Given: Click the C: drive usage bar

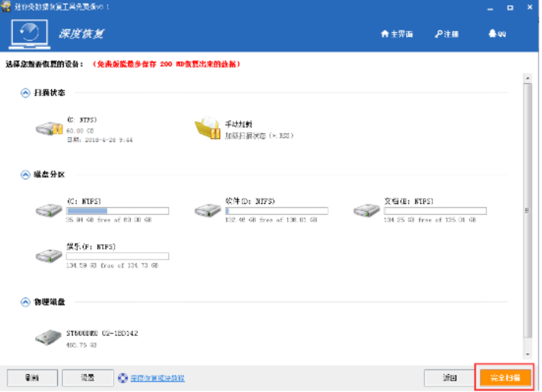Looking at the screenshot, I should 117,211.
